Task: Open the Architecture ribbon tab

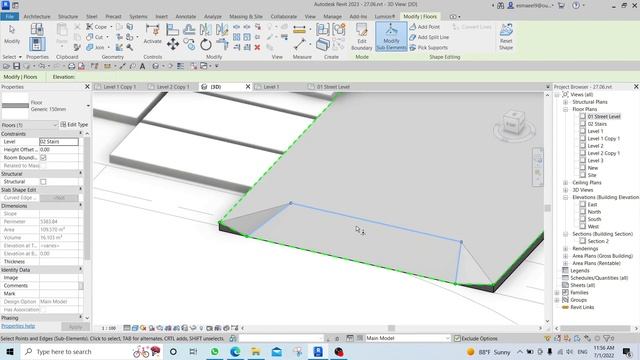Action: click(x=37, y=17)
